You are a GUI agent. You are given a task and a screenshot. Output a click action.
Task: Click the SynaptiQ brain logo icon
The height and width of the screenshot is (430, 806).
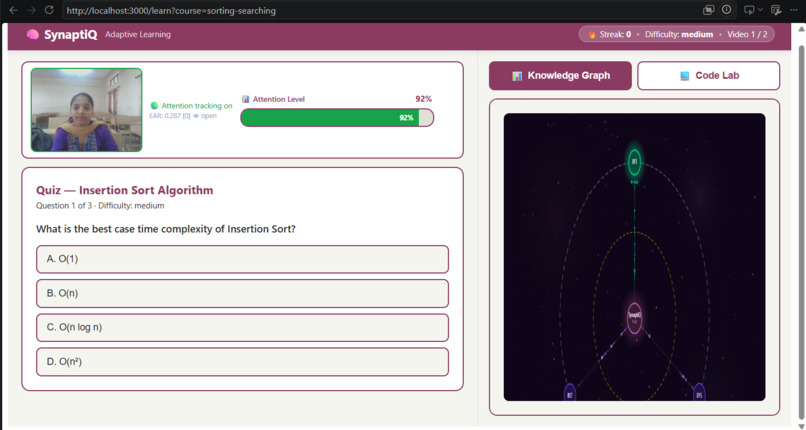coord(32,34)
